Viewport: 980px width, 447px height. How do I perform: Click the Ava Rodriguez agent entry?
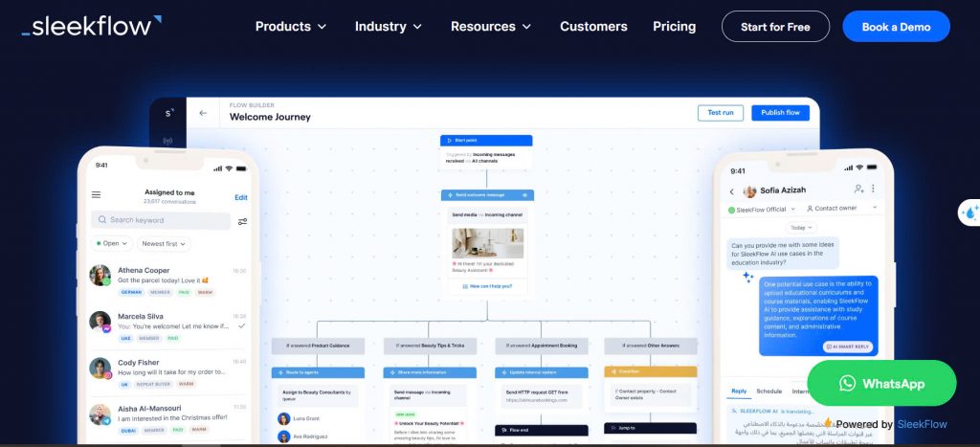click(x=303, y=436)
